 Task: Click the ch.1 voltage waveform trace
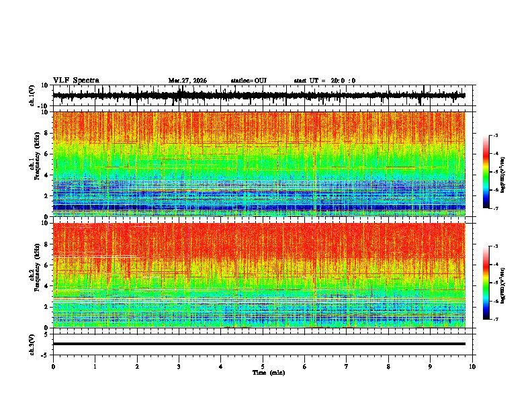pyautogui.click(x=259, y=95)
